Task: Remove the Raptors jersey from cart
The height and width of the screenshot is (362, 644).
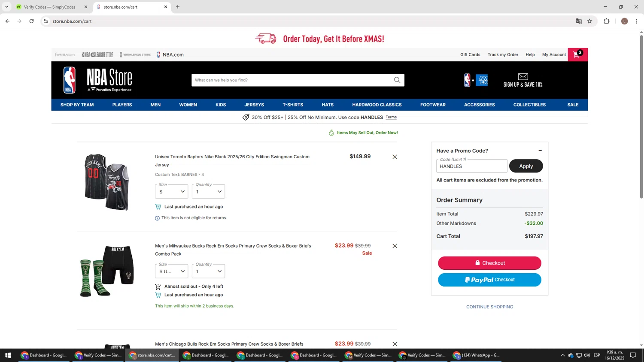Action: [x=395, y=157]
